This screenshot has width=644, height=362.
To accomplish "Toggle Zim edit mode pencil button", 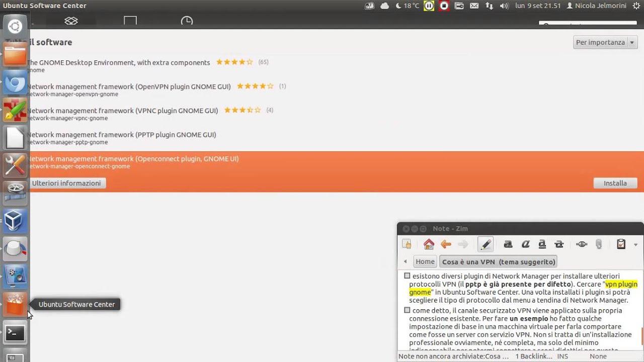I will (486, 244).
